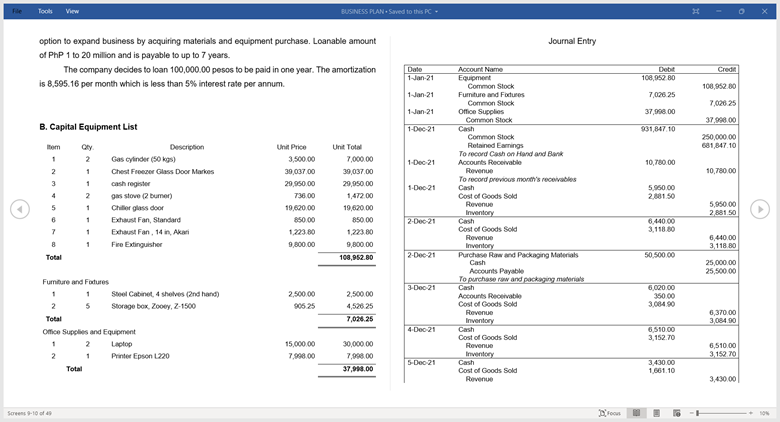Go to the previous screen with left arrow
This screenshot has width=780, height=422.
[20, 209]
